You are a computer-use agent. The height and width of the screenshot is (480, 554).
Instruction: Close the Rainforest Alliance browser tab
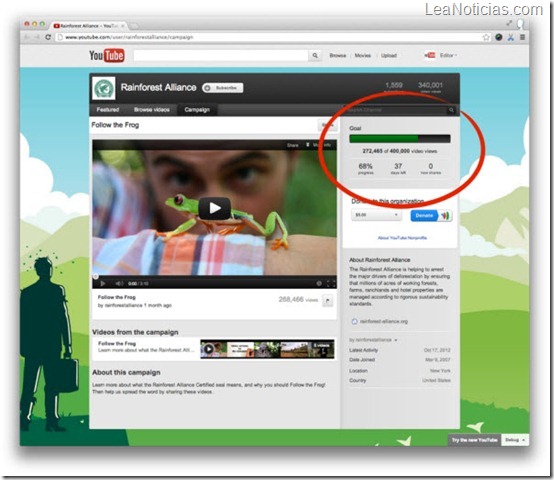123,26
